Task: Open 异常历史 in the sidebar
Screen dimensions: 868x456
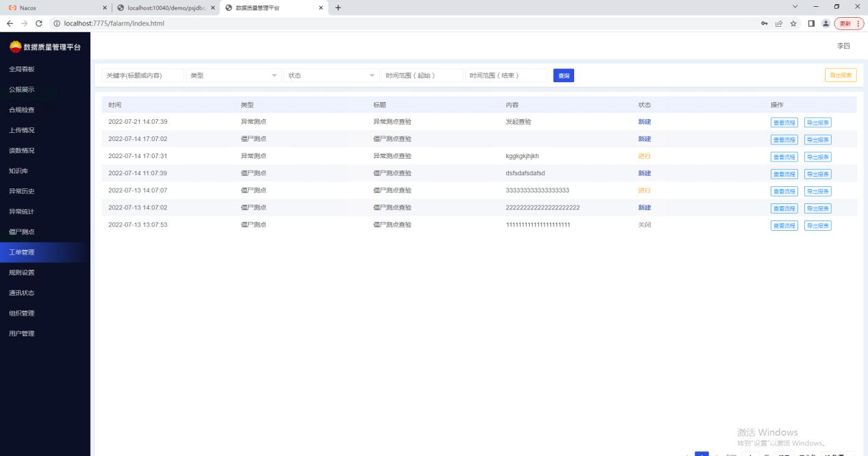Action: pyautogui.click(x=22, y=191)
